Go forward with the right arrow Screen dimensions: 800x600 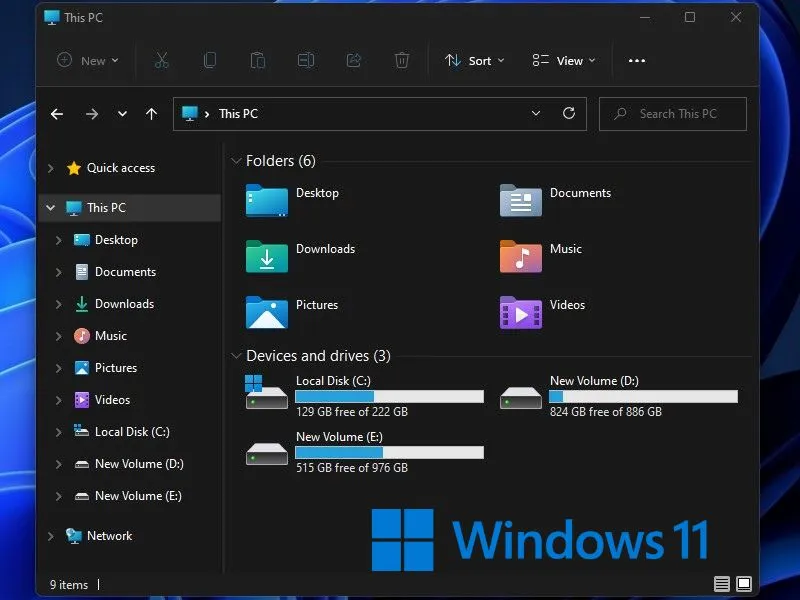tap(92, 114)
